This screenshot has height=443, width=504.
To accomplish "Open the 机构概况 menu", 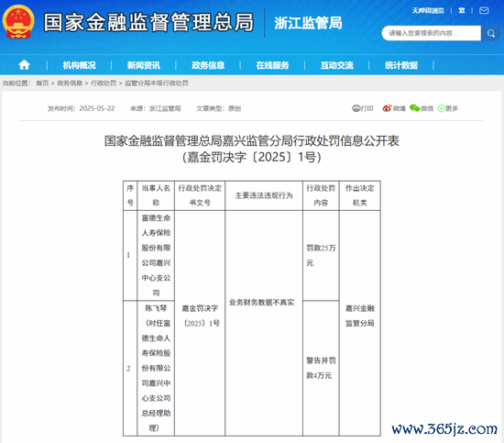I will click(79, 65).
